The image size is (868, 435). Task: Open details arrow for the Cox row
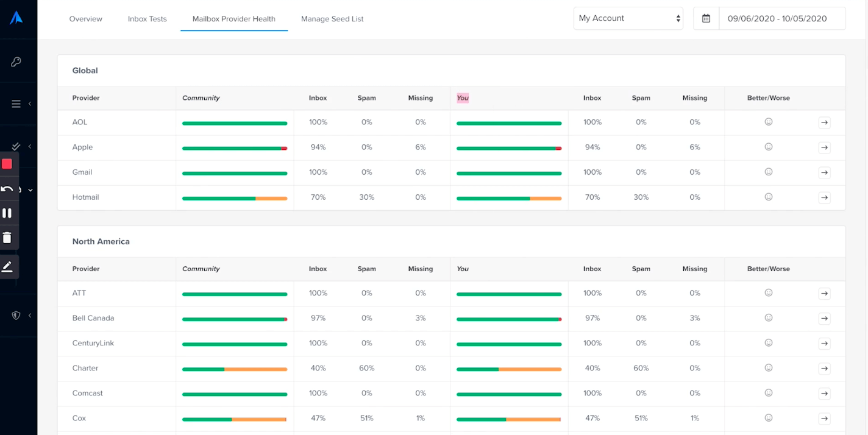[x=824, y=419]
